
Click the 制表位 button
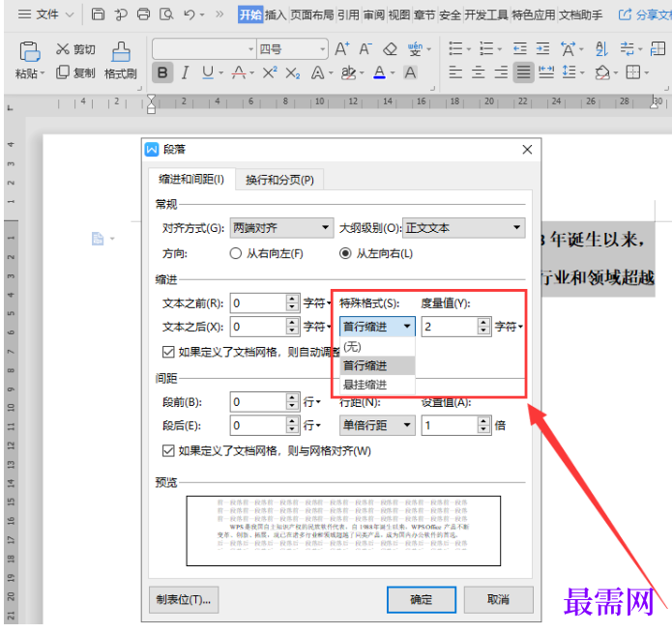click(x=184, y=599)
